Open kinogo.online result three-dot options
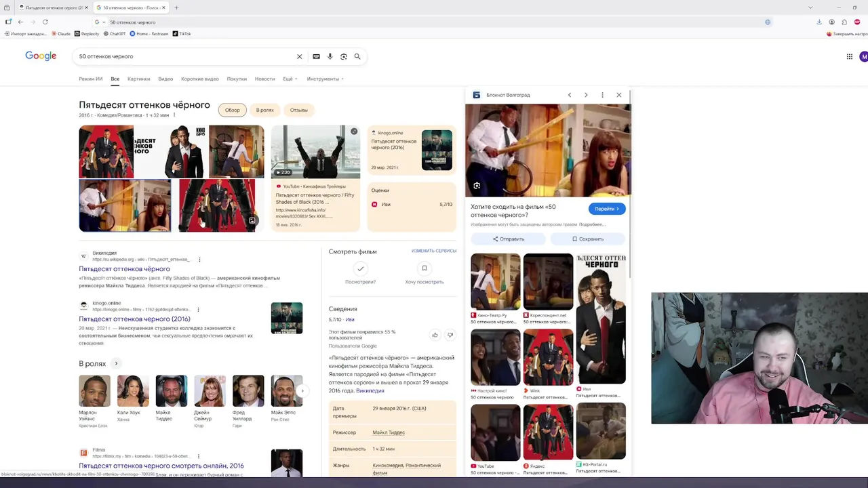This screenshot has height=488, width=868. click(x=199, y=309)
